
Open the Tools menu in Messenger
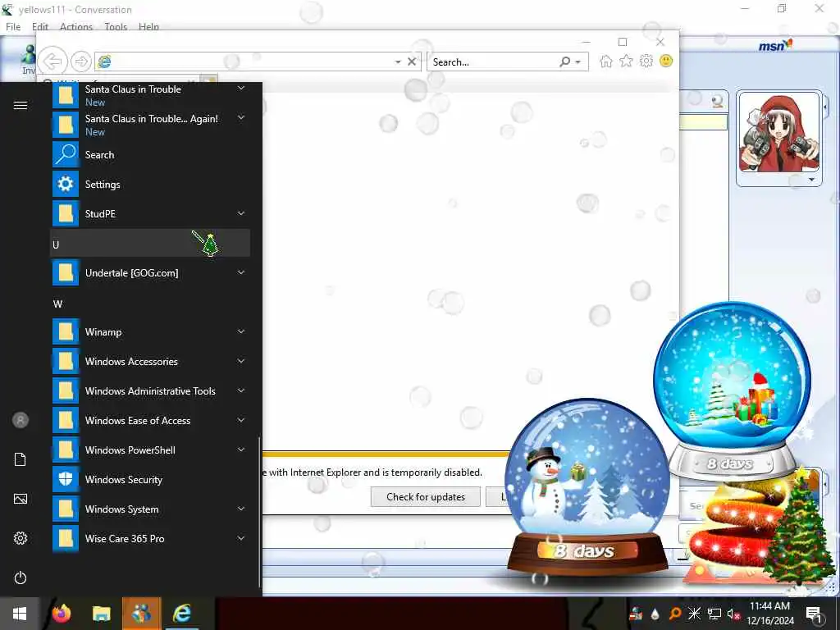click(116, 27)
